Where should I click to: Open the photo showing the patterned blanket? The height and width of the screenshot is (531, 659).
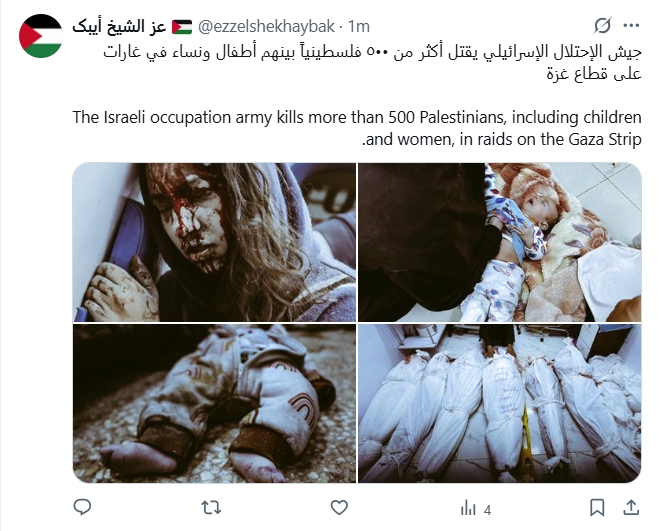[500, 242]
